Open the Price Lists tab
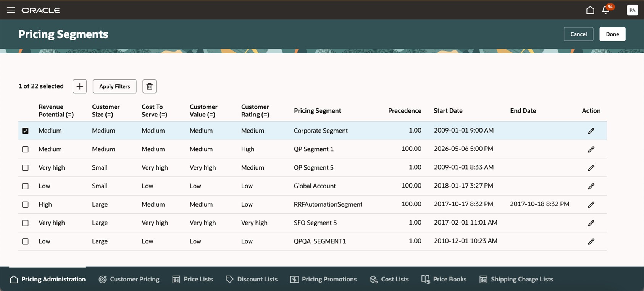644x291 pixels. [193, 279]
